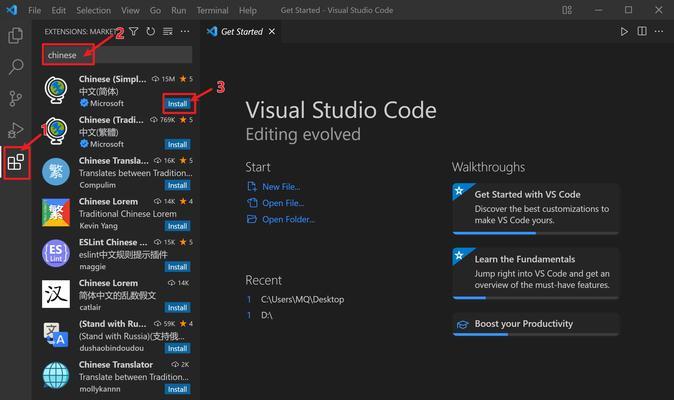
Task: Open the Edit menu
Action: coord(58,10)
